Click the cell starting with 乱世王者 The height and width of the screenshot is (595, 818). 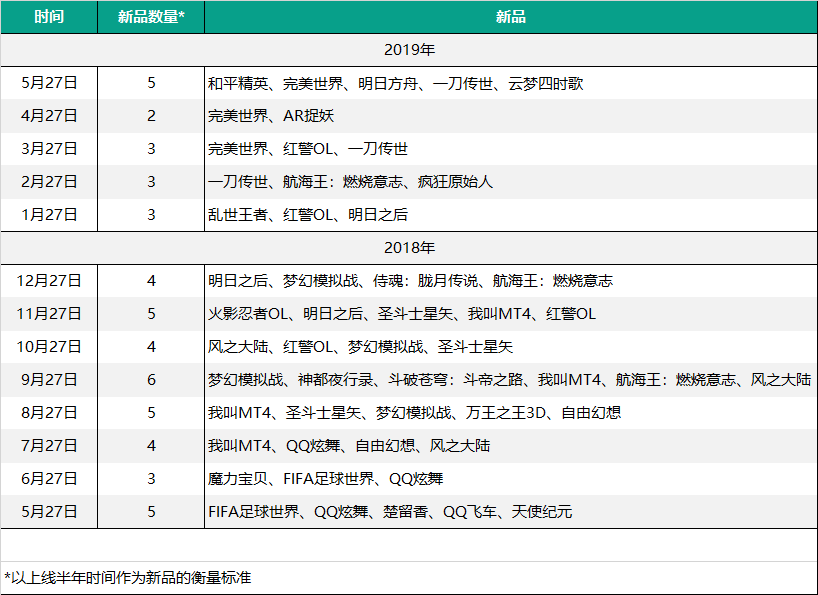tap(511, 215)
